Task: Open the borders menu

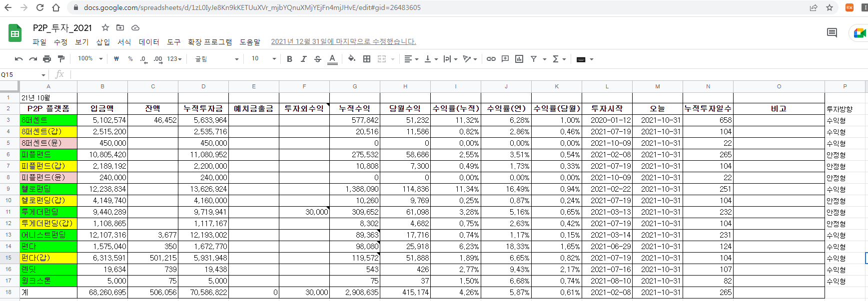Action: pyautogui.click(x=367, y=59)
